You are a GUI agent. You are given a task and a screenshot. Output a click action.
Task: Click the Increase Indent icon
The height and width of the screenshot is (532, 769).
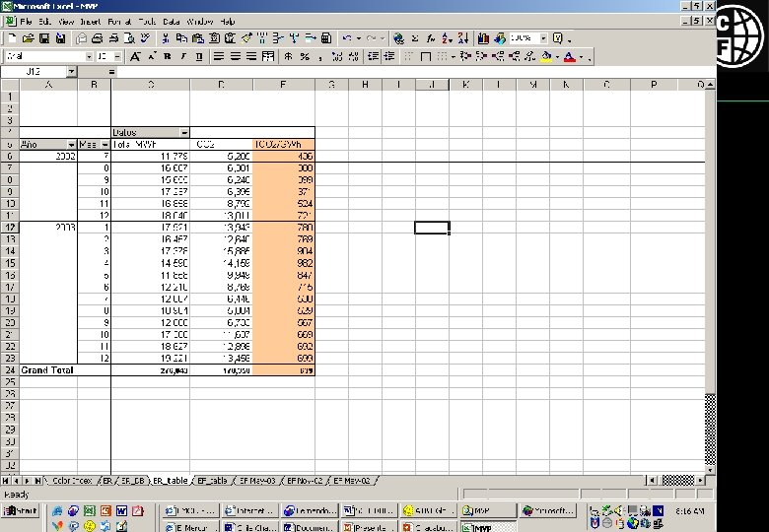[x=389, y=57]
